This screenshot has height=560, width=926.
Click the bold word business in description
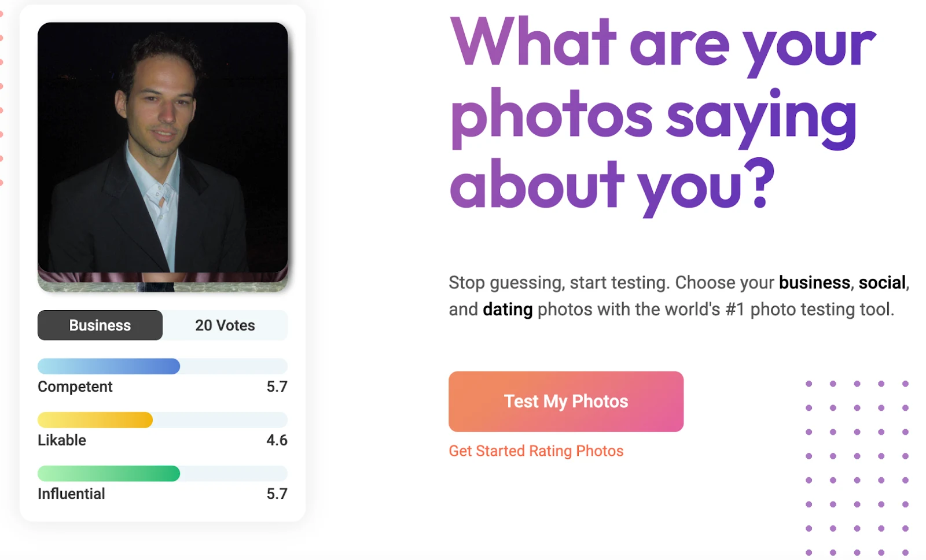coord(814,282)
